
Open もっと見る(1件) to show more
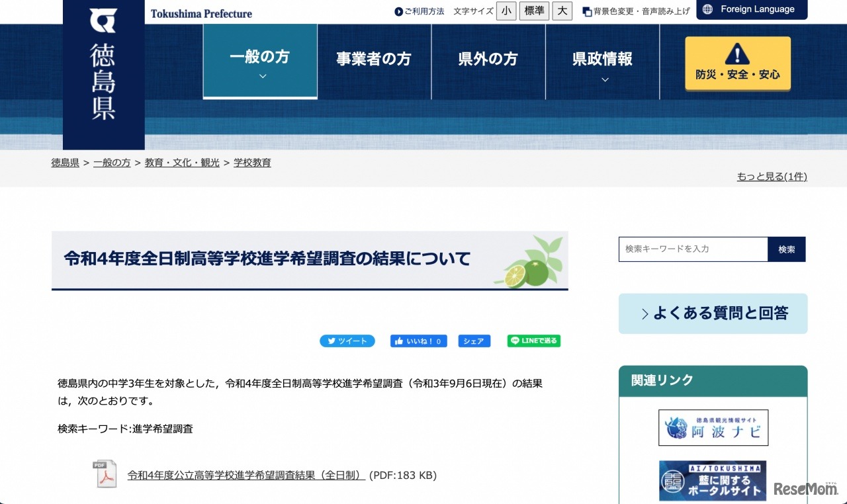(771, 176)
